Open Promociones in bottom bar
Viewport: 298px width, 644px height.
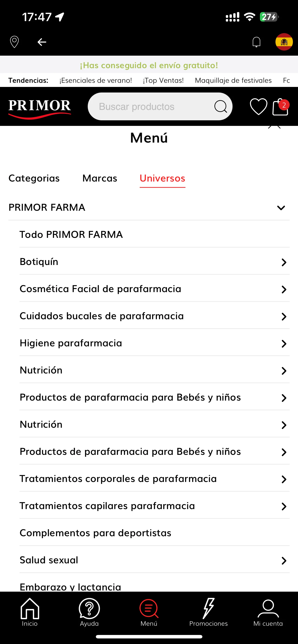(208, 612)
